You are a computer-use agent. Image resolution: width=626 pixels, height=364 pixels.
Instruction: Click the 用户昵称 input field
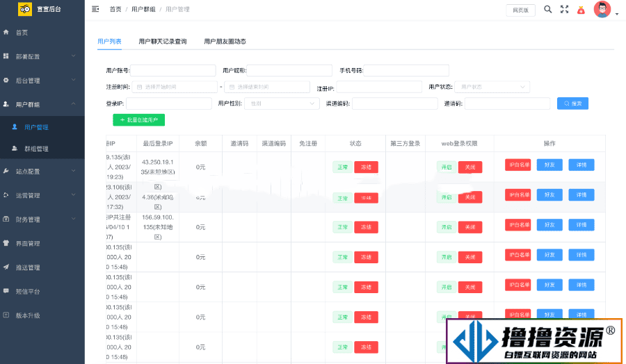[289, 71]
